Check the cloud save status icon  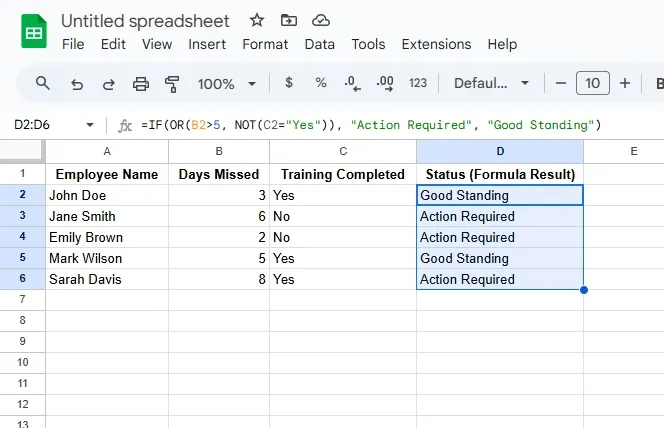click(x=321, y=20)
